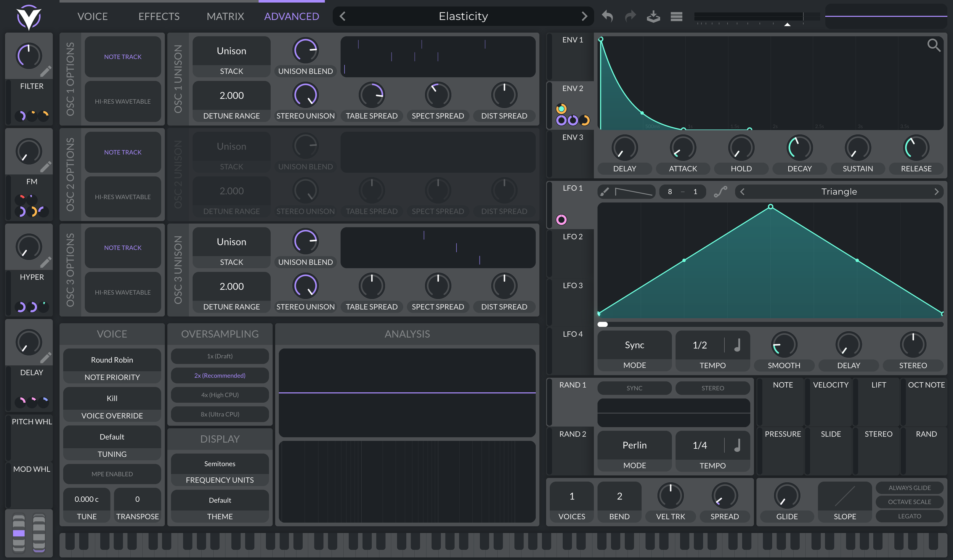953x560 pixels.
Task: Switch to the MATRIX tab
Action: pos(225,16)
